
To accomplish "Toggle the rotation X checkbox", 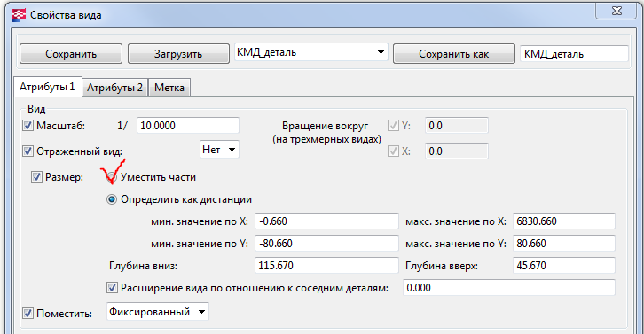I will pos(393,151).
